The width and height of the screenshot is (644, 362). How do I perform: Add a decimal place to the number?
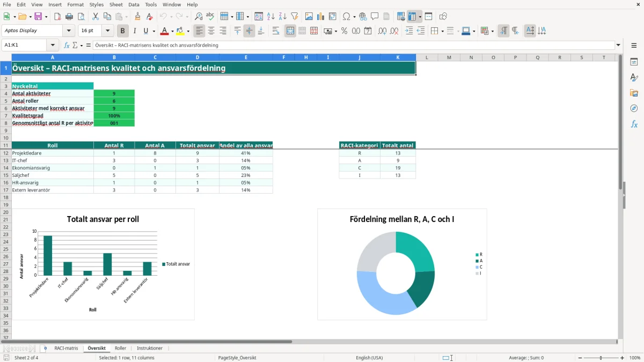[x=383, y=31]
